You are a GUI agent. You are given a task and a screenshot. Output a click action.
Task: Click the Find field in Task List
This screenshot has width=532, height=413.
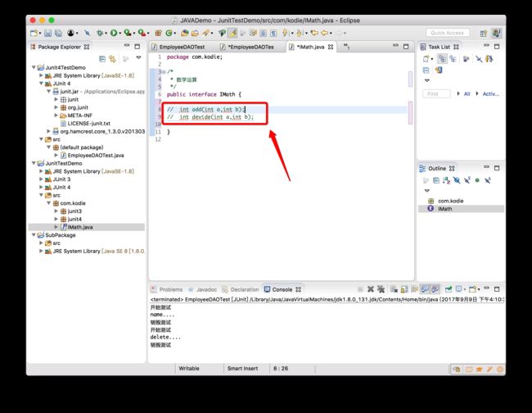pyautogui.click(x=436, y=93)
